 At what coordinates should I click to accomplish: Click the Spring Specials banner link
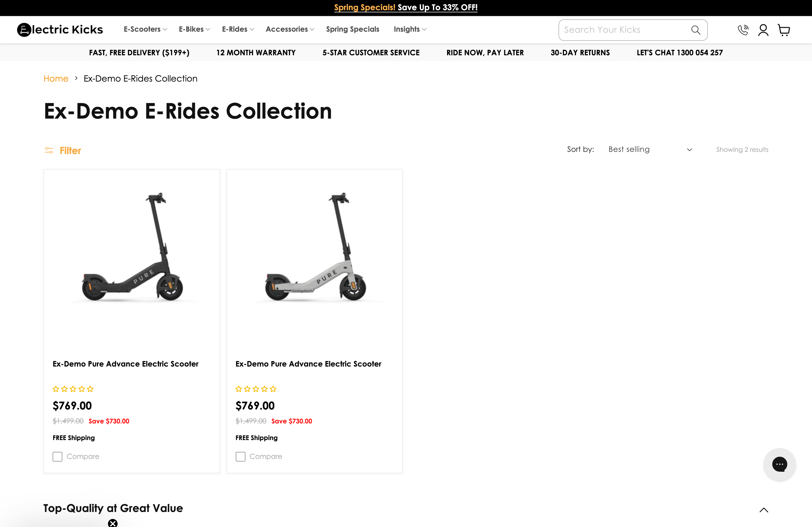coord(405,8)
